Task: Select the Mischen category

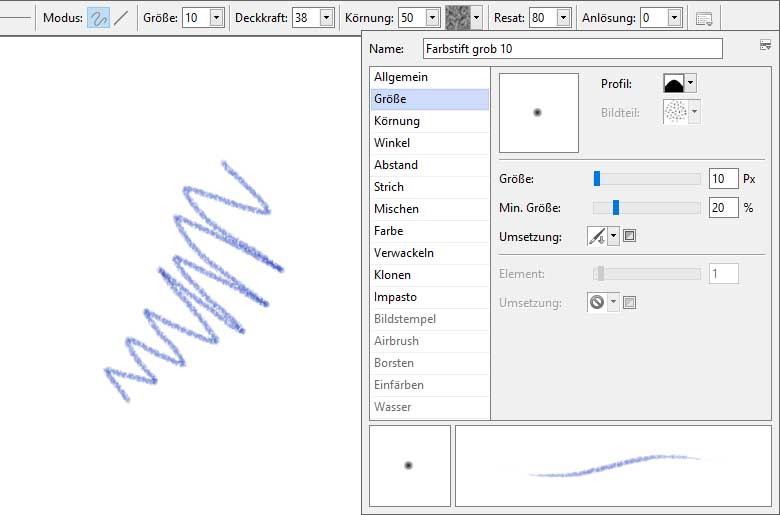Action: (430, 208)
